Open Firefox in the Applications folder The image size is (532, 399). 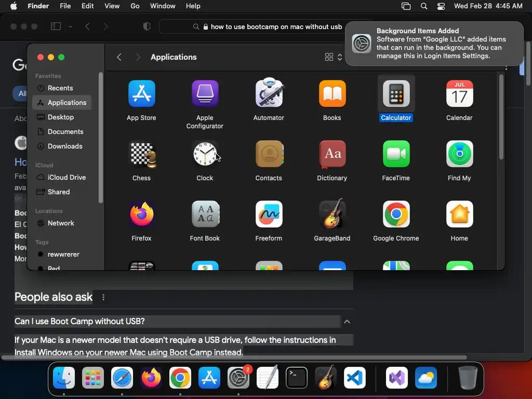pyautogui.click(x=142, y=214)
